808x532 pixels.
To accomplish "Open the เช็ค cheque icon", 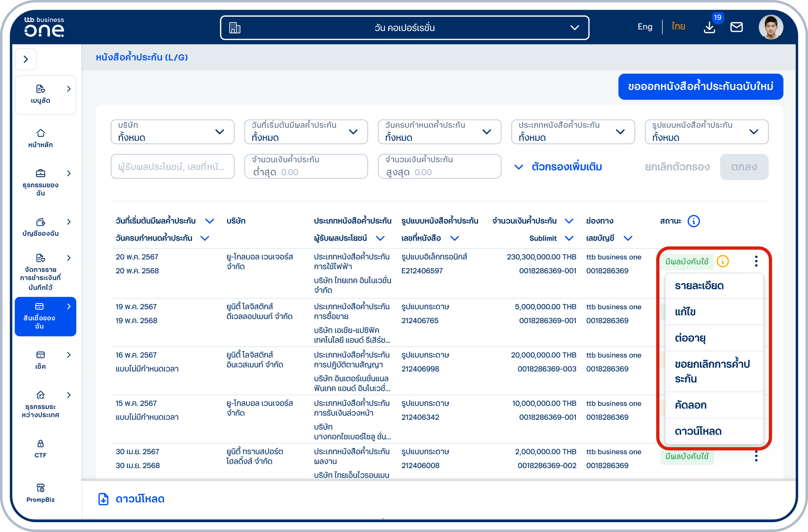I will tap(40, 355).
